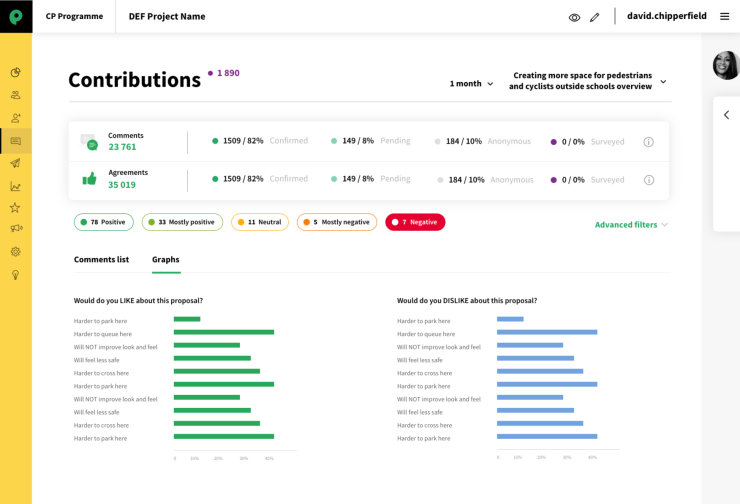The width and height of the screenshot is (740, 504).
Task: Toggle the Positive sentiment filter chip
Action: [x=104, y=222]
